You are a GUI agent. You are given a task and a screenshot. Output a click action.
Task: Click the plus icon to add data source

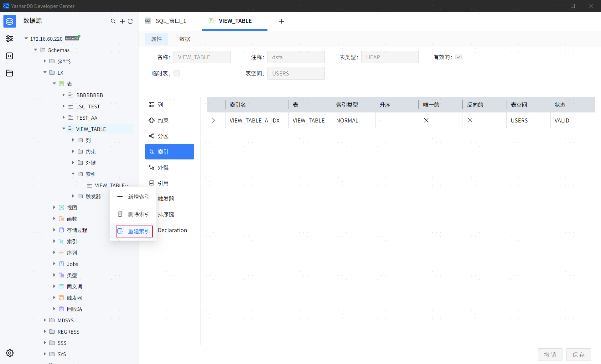pyautogui.click(x=122, y=21)
